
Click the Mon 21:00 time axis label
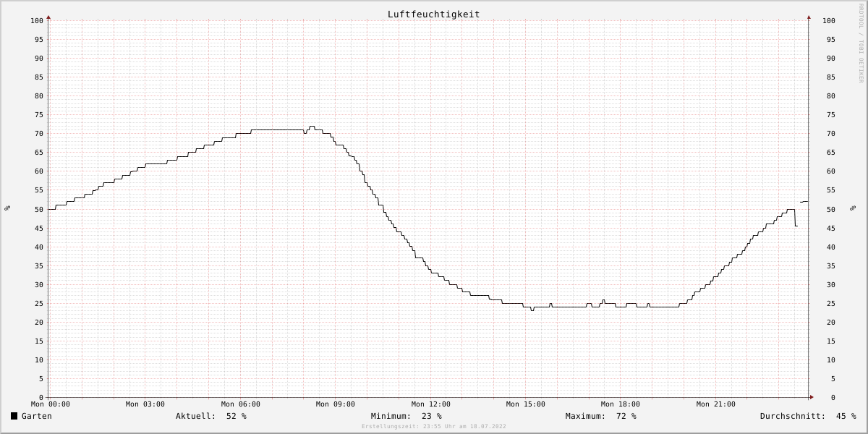716,404
